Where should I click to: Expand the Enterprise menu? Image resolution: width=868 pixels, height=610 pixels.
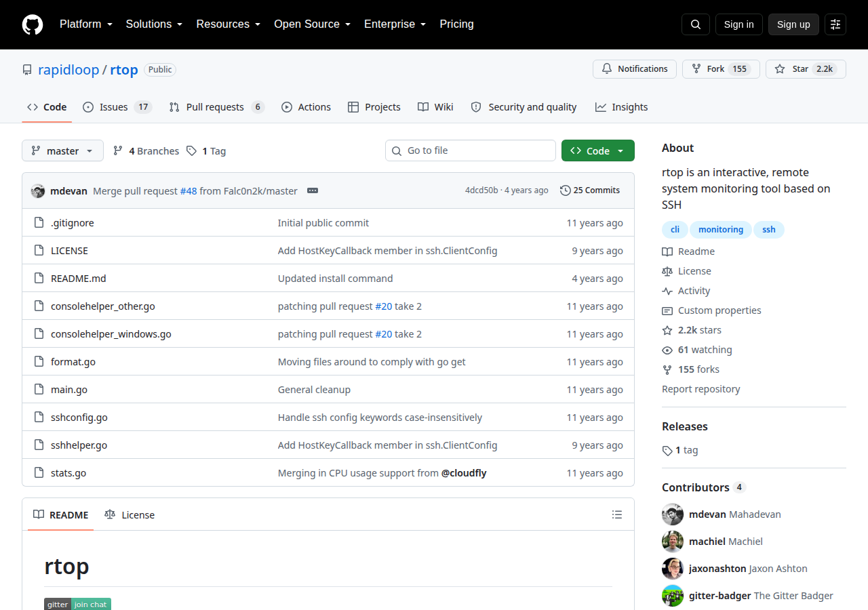click(395, 24)
